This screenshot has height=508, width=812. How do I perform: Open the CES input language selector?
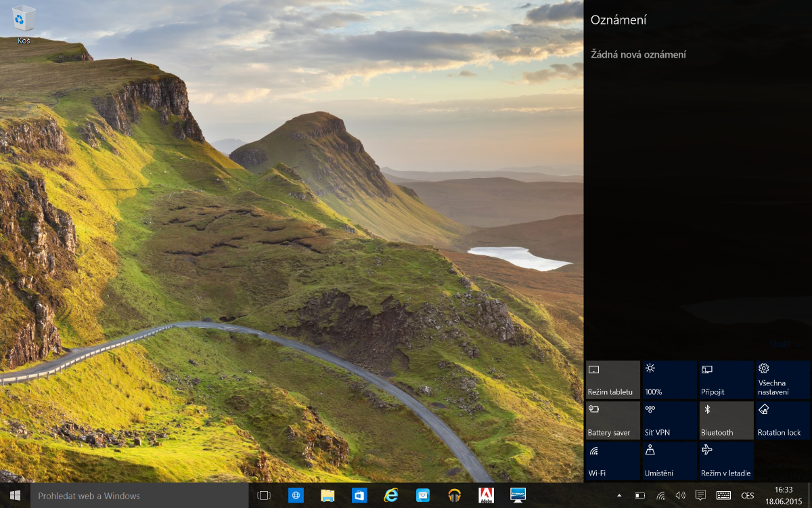pyautogui.click(x=748, y=496)
